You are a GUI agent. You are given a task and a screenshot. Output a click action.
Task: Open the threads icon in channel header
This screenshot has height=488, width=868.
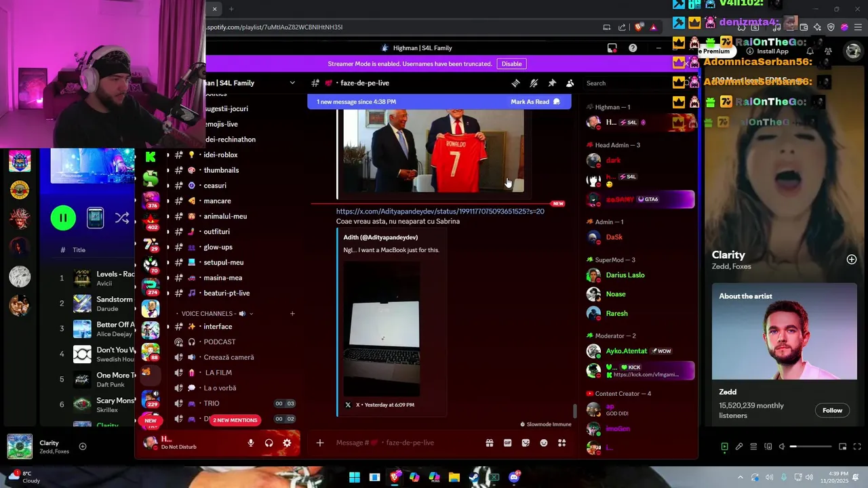(x=515, y=83)
